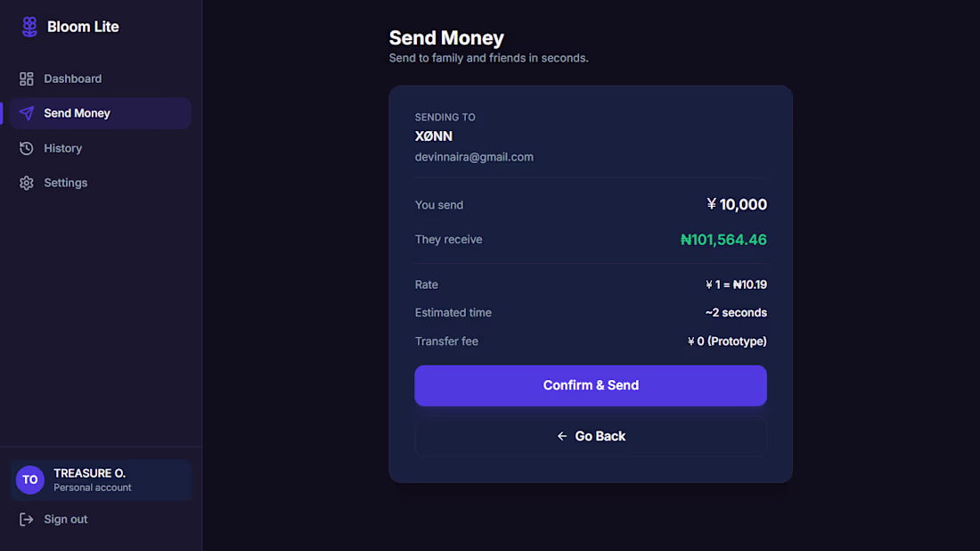
Task: Click the Settings gear icon
Action: tap(26, 183)
